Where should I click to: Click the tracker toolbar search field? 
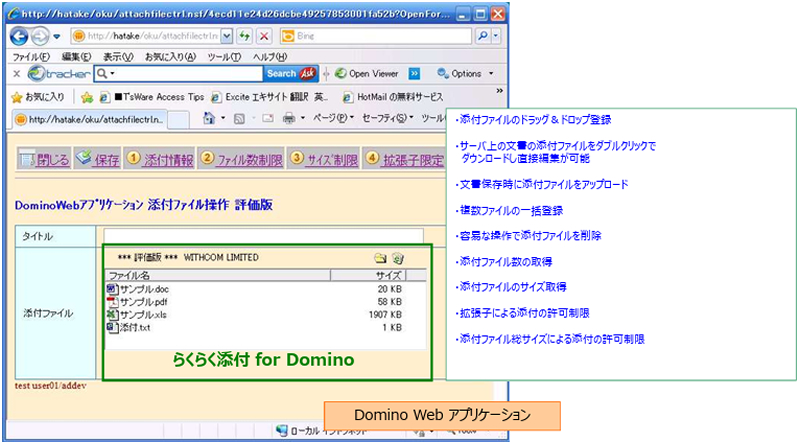pyautogui.click(x=186, y=74)
